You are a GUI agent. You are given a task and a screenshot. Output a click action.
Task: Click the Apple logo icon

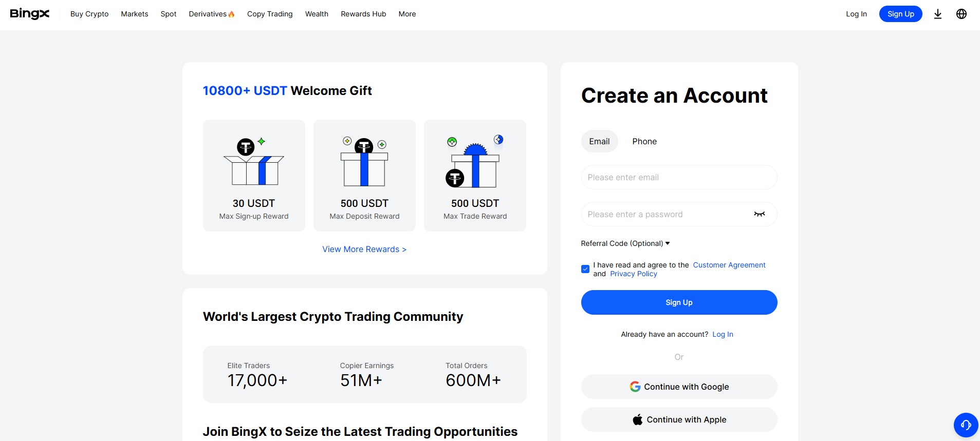638,419
